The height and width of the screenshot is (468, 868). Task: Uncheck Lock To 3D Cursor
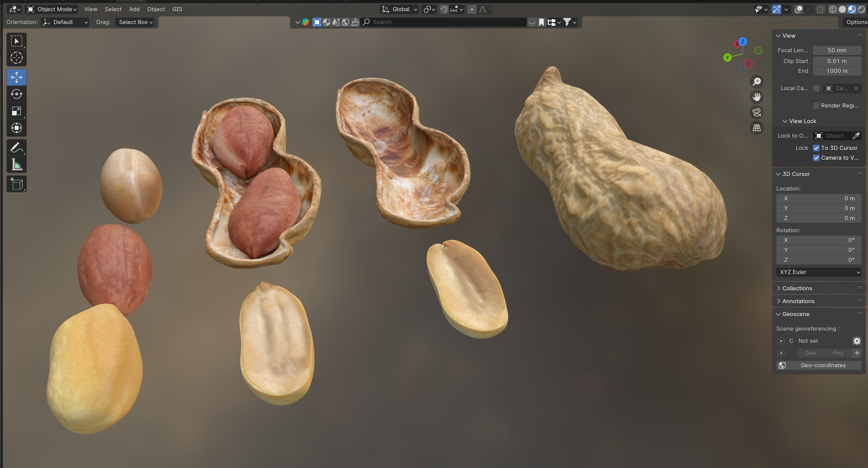[x=816, y=148]
